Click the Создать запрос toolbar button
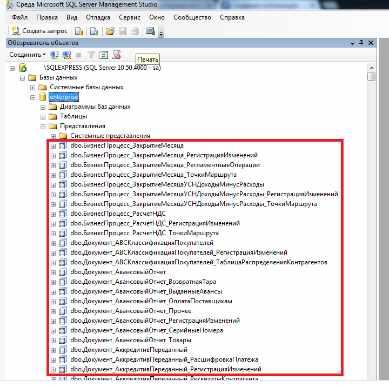Screen dimensions: 389x385 click(x=39, y=31)
